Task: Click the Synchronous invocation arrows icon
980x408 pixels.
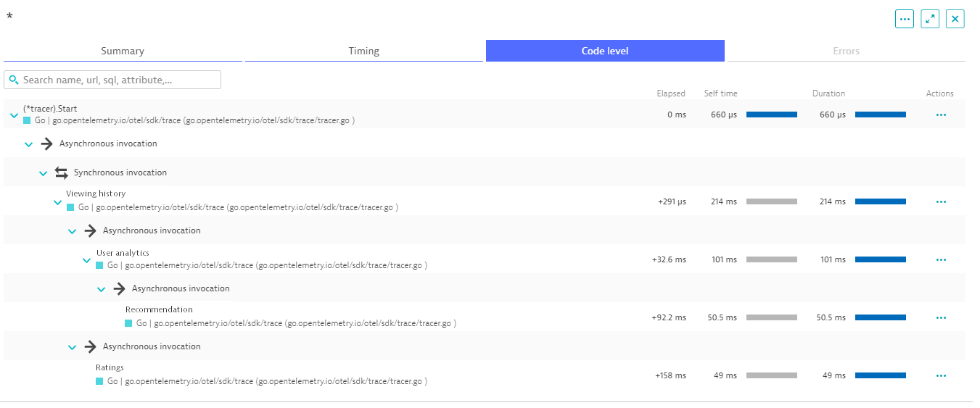Action: pos(62,172)
